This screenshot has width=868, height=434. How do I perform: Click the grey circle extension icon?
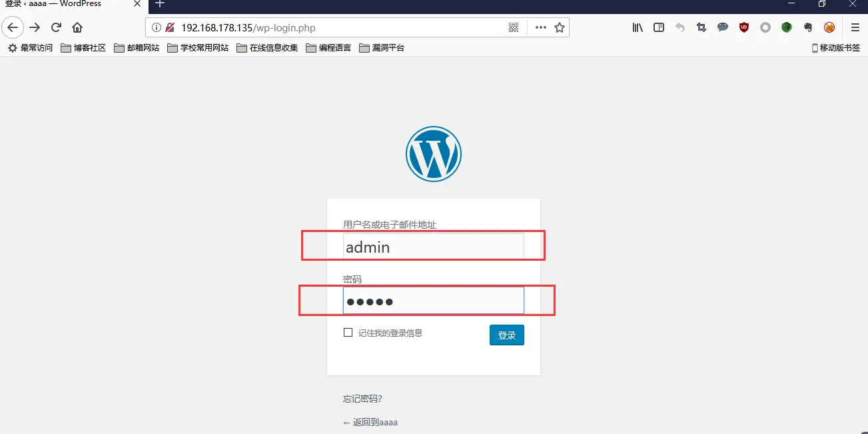point(765,27)
